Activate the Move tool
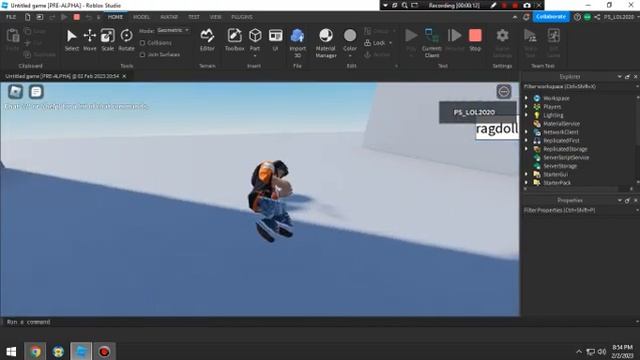640x360 pixels. [89, 40]
